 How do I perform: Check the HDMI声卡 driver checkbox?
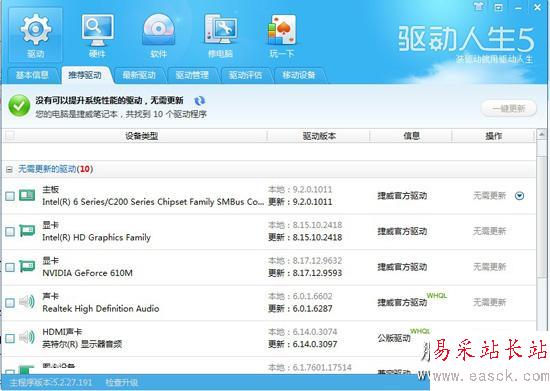point(10,338)
